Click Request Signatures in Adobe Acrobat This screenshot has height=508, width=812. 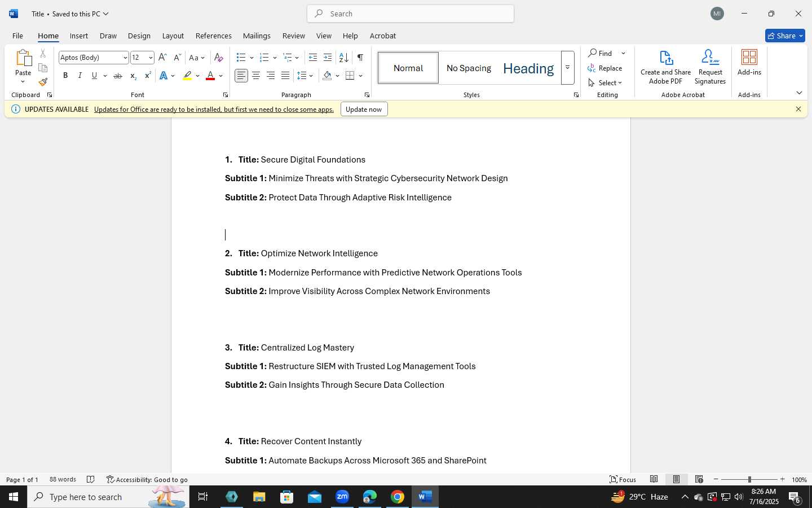(710, 67)
